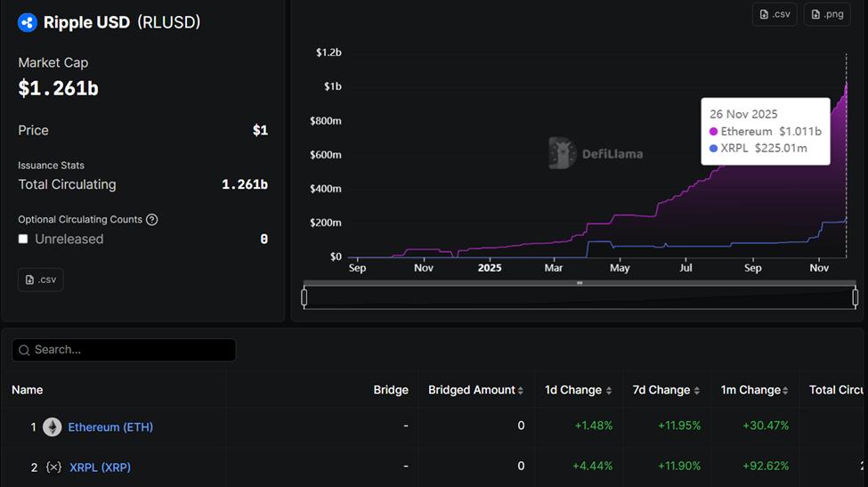Open the XRPL (XRP) link
868x487 pixels.
click(x=100, y=467)
